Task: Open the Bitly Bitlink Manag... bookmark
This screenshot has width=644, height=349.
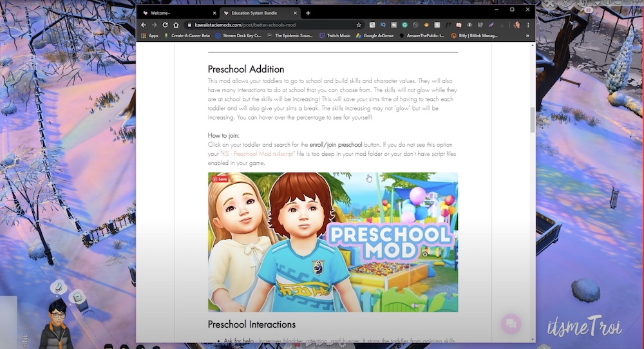Action: (475, 35)
